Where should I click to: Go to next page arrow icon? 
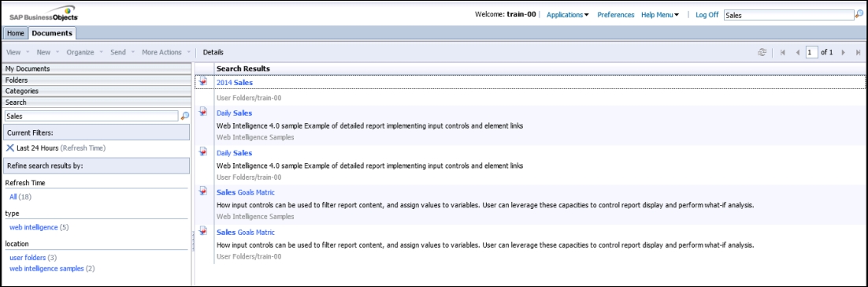(x=843, y=53)
